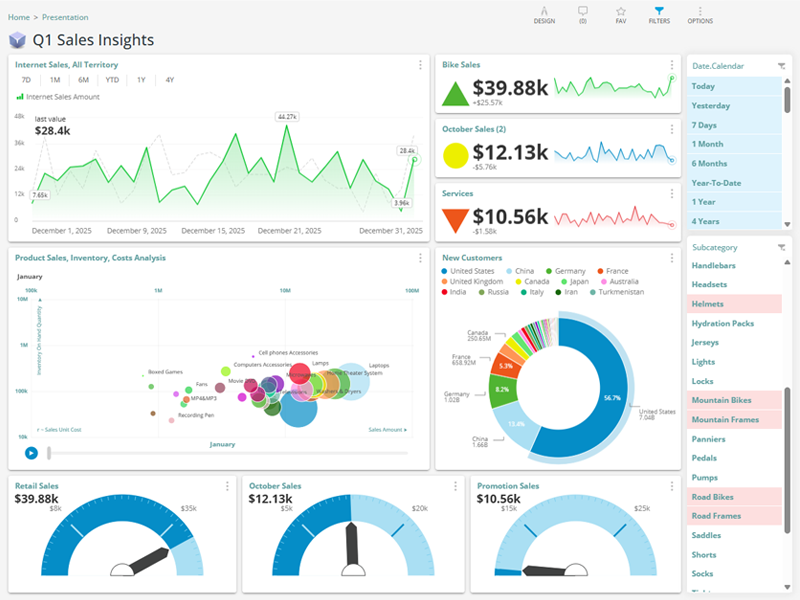Select the 1Y time range
Image resolution: width=800 pixels, height=600 pixels.
pos(141,80)
